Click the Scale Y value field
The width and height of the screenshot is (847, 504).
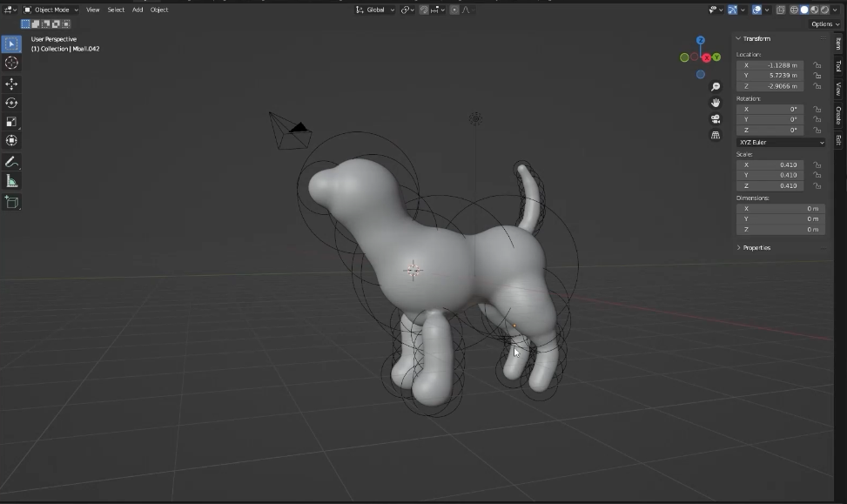pos(770,176)
